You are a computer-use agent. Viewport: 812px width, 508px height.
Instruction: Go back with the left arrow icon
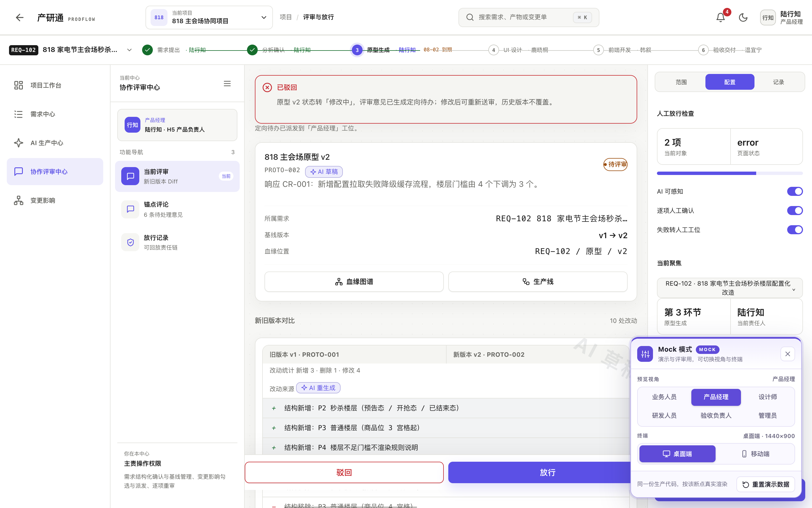coord(19,17)
